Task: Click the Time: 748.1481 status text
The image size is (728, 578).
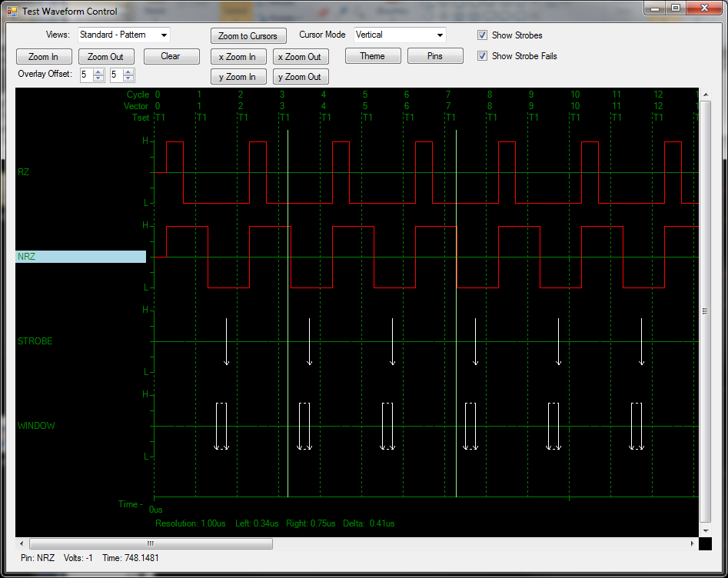Action: click(x=131, y=558)
